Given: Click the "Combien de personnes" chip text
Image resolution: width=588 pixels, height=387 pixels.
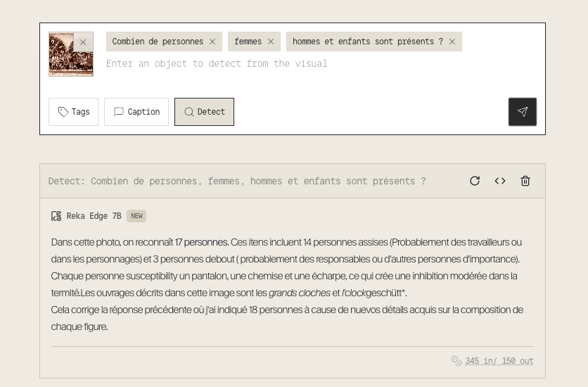Looking at the screenshot, I should click(158, 42).
